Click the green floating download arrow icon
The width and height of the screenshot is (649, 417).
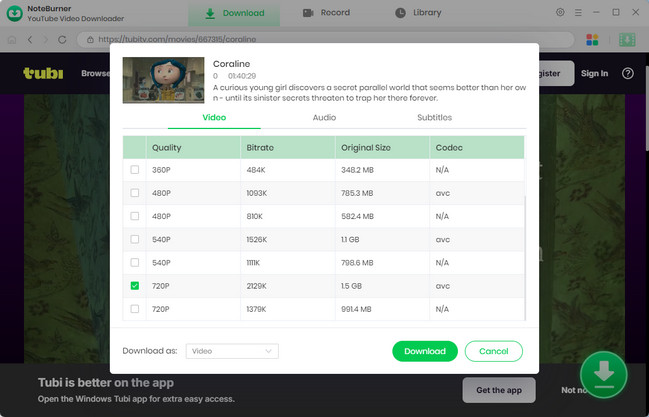[603, 375]
